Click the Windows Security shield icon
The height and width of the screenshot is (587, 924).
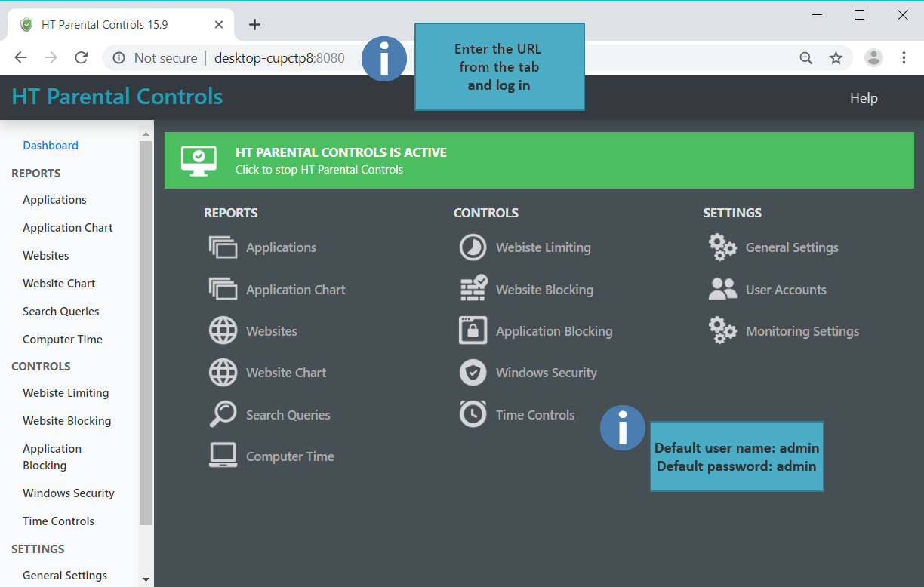[473, 373]
